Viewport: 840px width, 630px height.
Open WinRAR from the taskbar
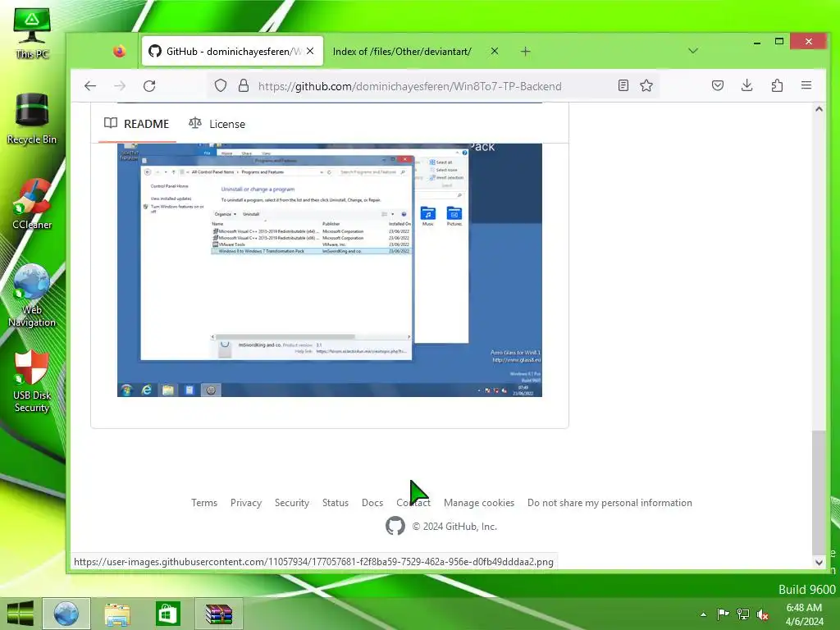[x=218, y=614]
